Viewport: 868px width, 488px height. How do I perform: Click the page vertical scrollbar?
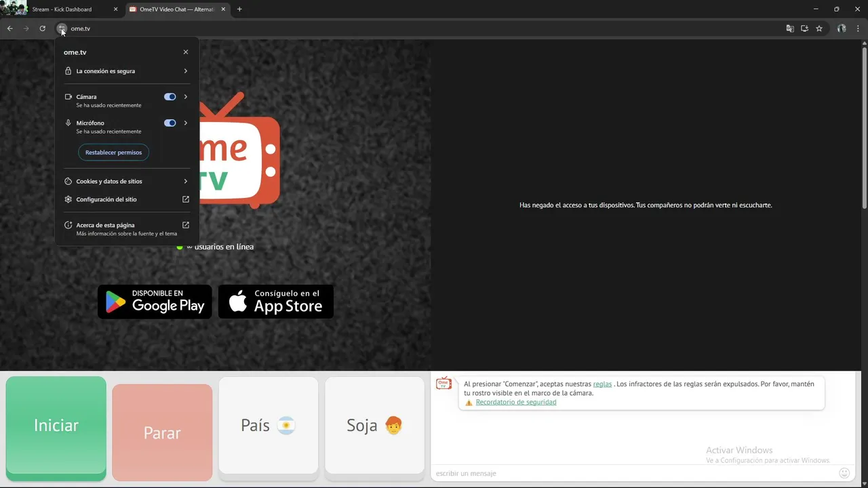tap(864, 129)
